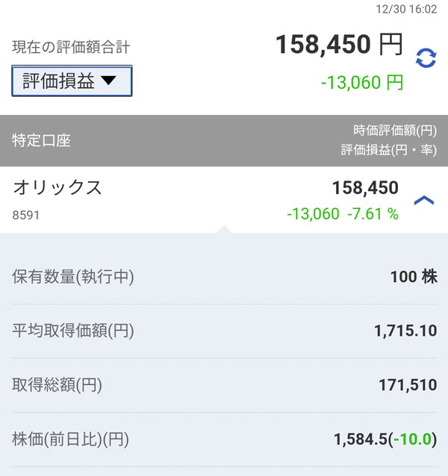Image resolution: width=448 pixels, height=476 pixels.
Task: Click the 時価評価額(円) column header
Action: coord(394,130)
